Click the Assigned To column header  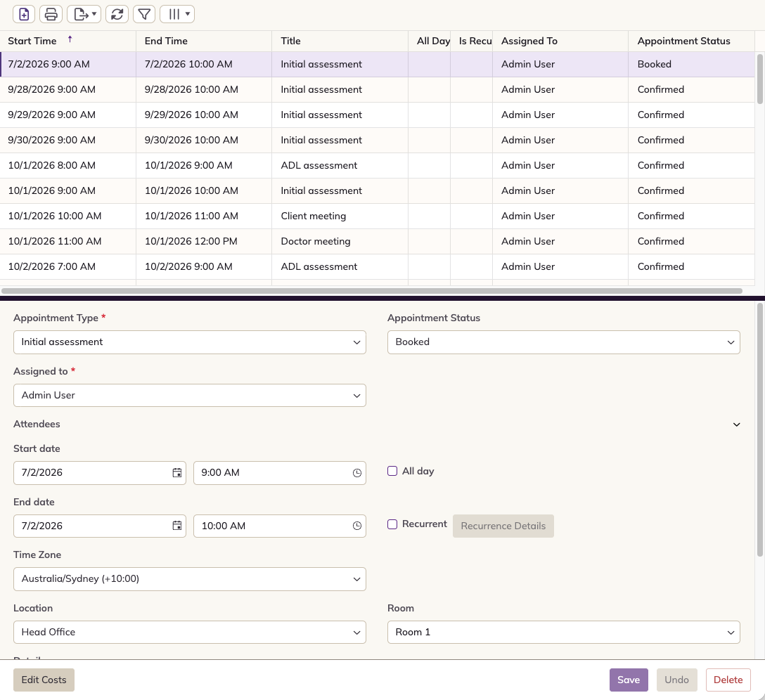[x=560, y=41]
